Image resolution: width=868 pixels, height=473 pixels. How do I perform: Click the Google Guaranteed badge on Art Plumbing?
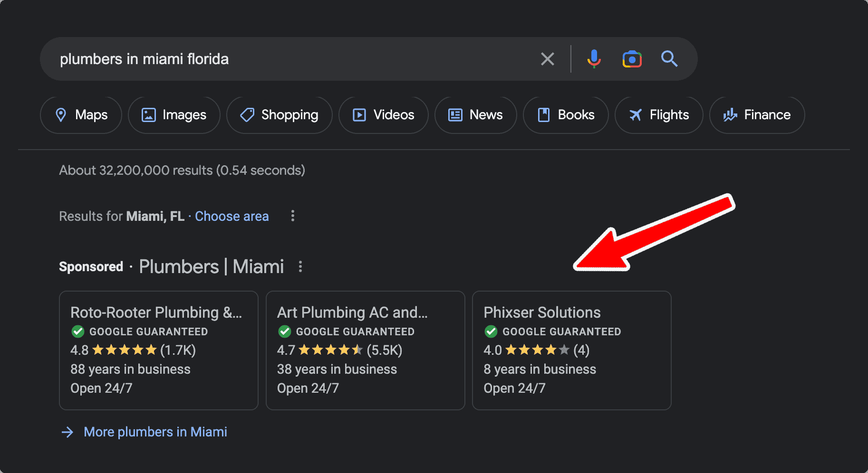[x=346, y=331]
